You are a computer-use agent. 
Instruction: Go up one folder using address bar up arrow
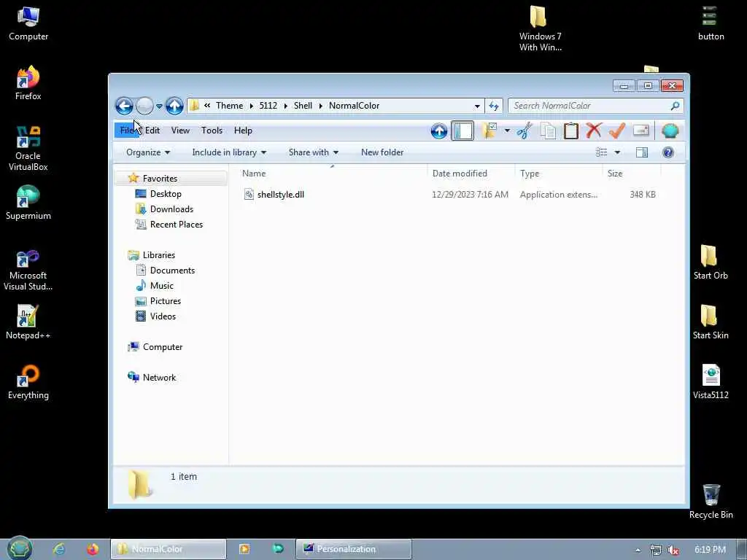(174, 106)
